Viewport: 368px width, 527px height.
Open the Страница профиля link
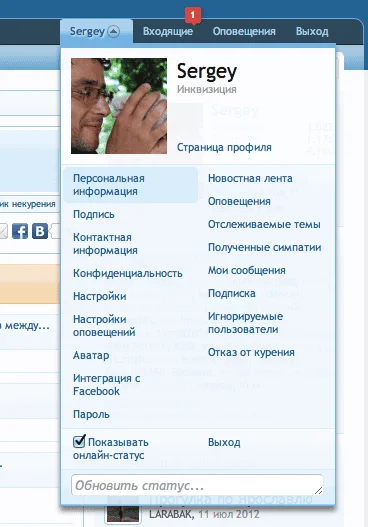click(224, 147)
